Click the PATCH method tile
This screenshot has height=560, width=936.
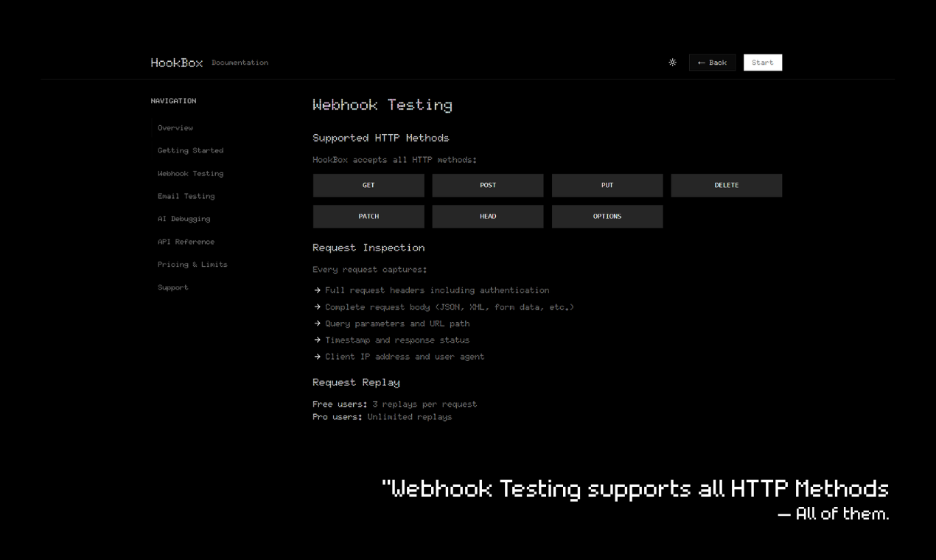369,217
